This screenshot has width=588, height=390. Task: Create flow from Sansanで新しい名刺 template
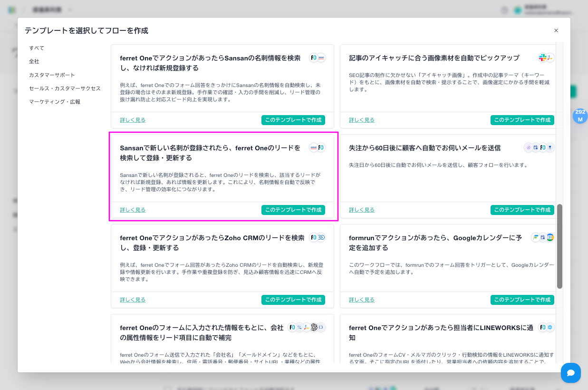click(x=293, y=210)
